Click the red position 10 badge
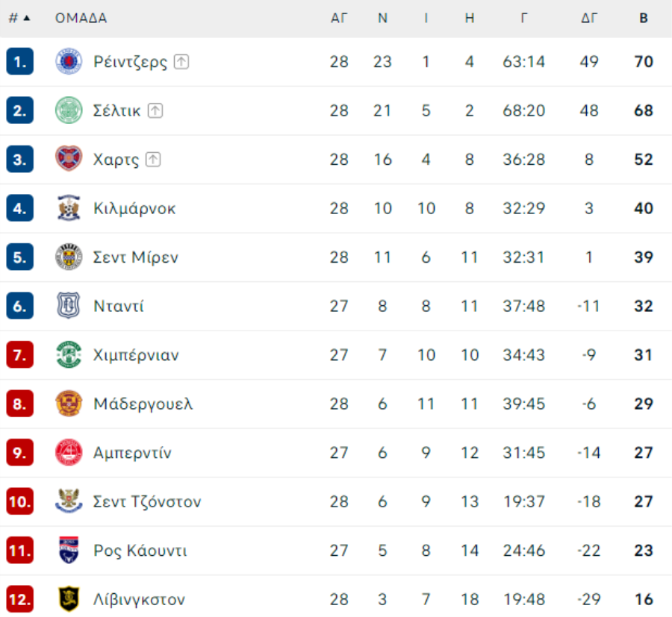 point(19,501)
